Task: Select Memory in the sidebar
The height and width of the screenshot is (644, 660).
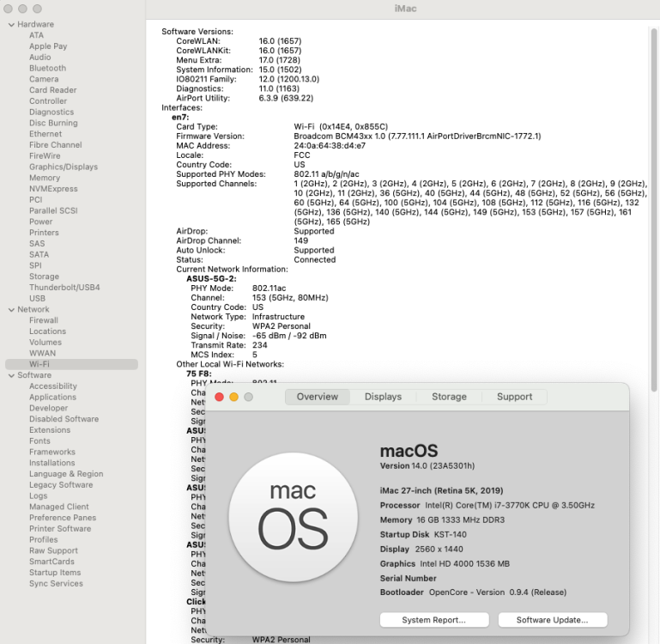Action: pos(45,178)
